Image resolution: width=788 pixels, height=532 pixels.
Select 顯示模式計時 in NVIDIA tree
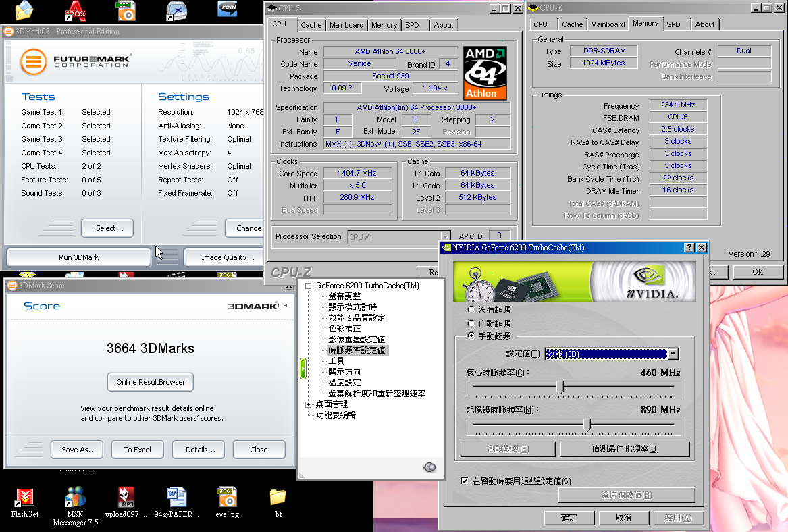coord(352,307)
